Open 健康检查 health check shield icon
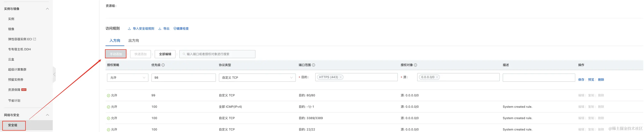The height and width of the screenshot is (132, 644). pyautogui.click(x=175, y=29)
